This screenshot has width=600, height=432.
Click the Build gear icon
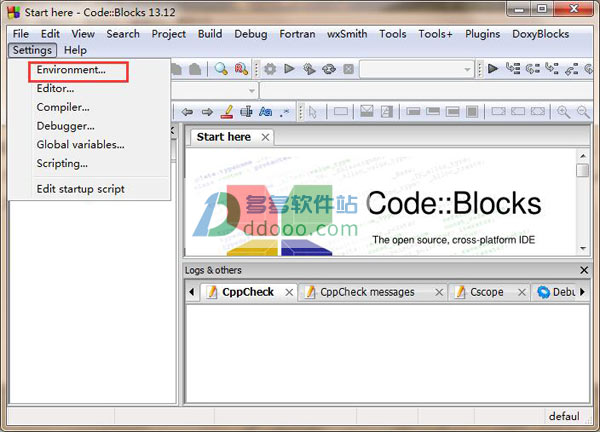[x=270, y=69]
